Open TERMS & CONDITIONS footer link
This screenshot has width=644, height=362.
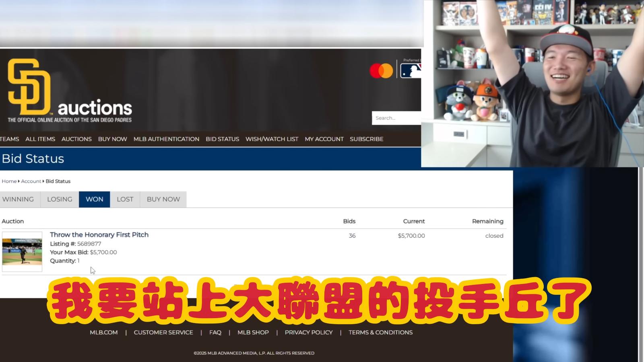click(381, 332)
